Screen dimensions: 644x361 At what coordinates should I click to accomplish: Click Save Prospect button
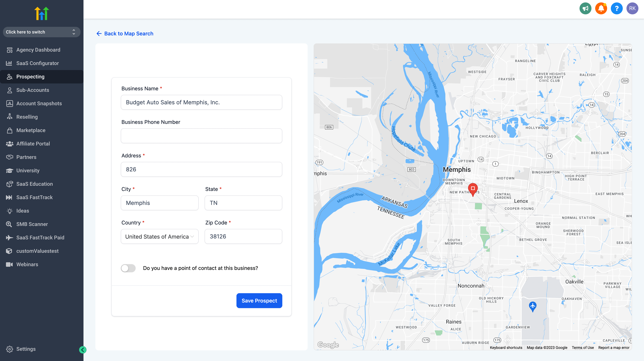(x=259, y=300)
